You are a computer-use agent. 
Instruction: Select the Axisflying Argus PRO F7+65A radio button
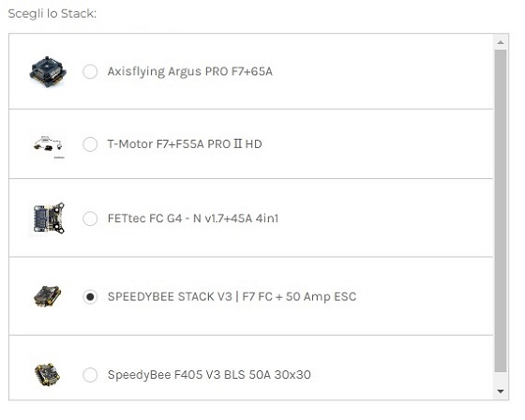90,71
